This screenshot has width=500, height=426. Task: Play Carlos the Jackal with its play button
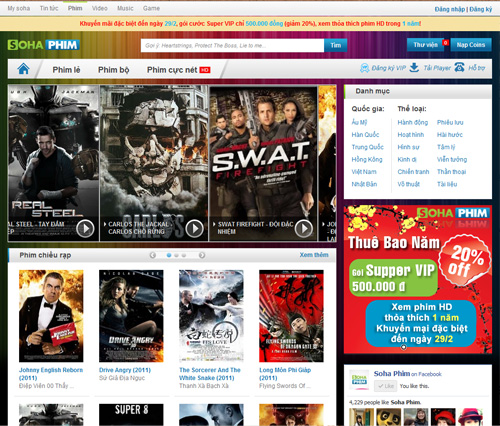tap(194, 229)
